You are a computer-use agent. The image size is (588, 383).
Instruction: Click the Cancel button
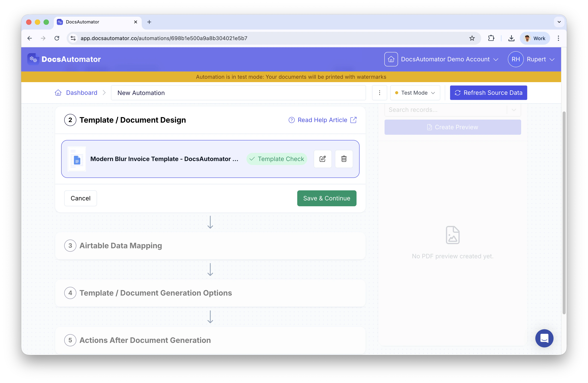pos(81,198)
